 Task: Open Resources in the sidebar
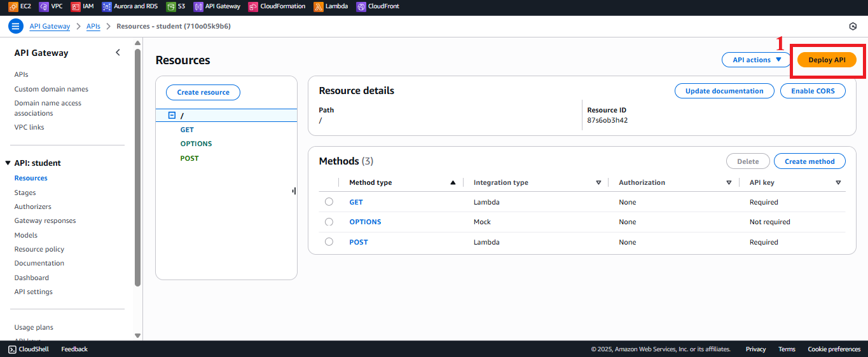(x=31, y=178)
